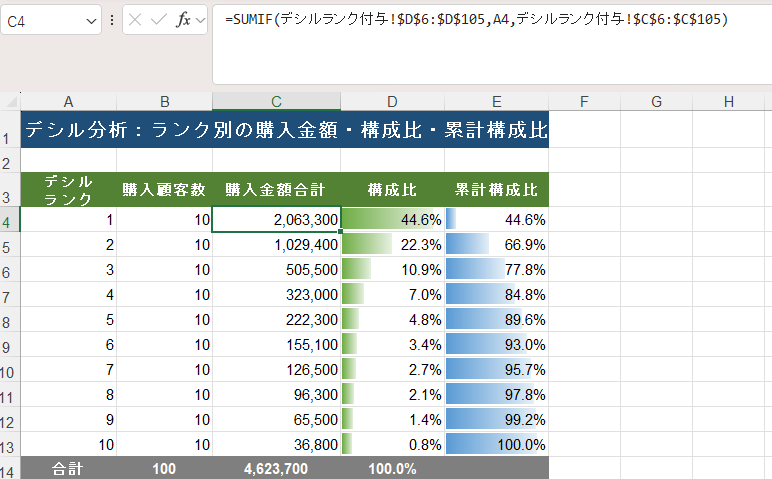Select the 7.0% composition cell
The image size is (772, 479).
[x=392, y=294]
